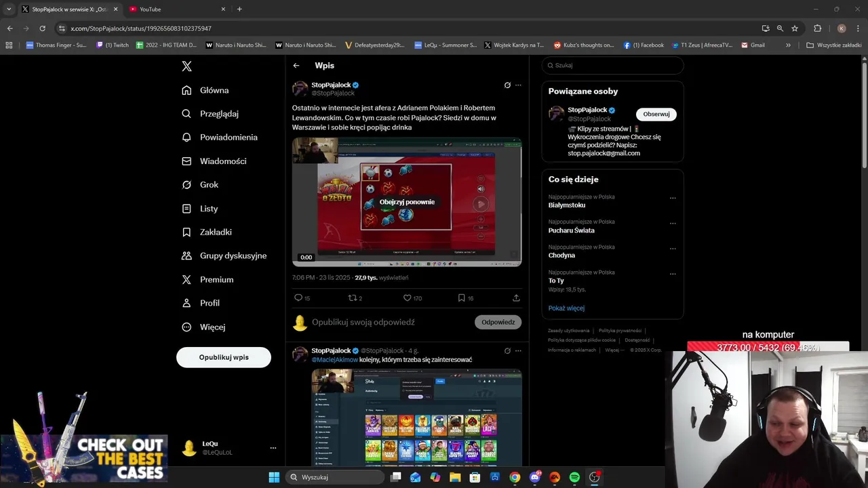Image resolution: width=868 pixels, height=488 pixels.
Task: Reload the page
Action: [42, 28]
